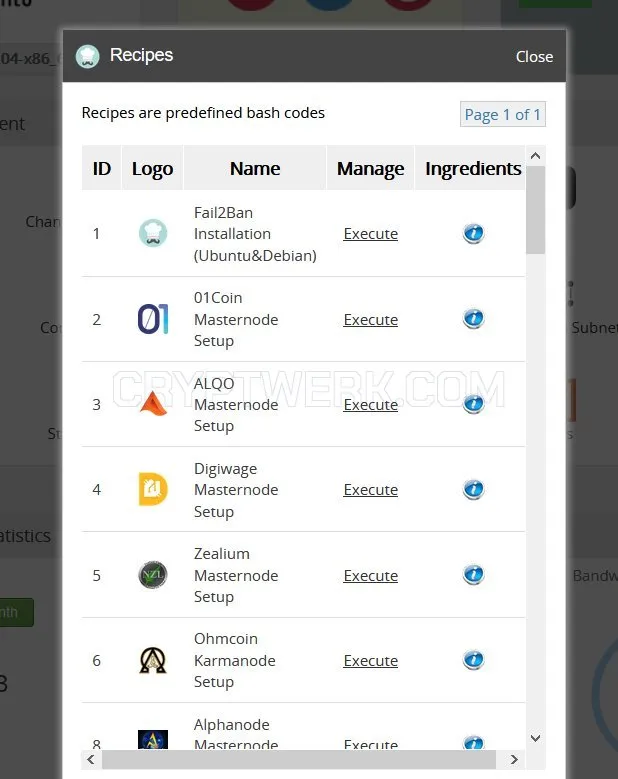View ingredients info for ALQO Masternode Setup
Screen dimensions: 618x779
point(473,404)
